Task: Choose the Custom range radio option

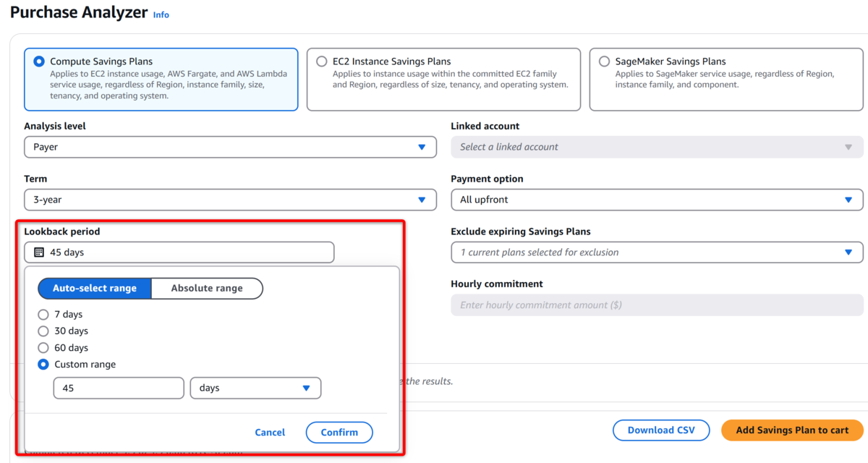Action: pyautogui.click(x=43, y=365)
